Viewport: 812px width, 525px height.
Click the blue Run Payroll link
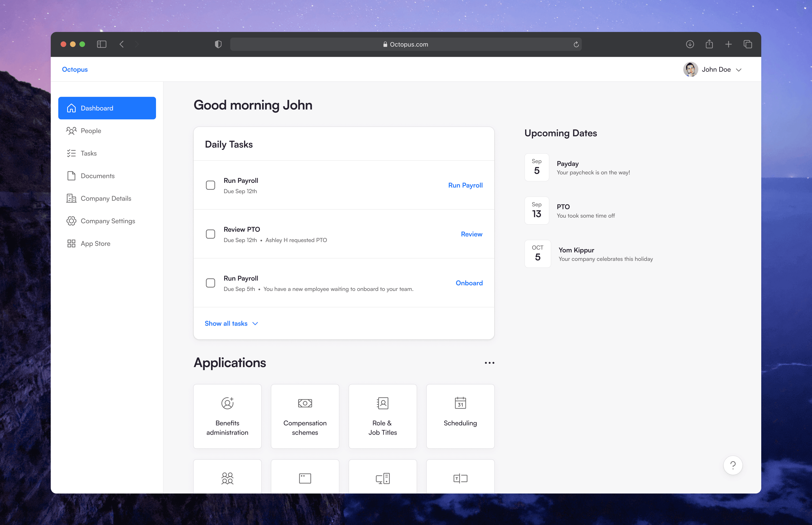point(465,185)
